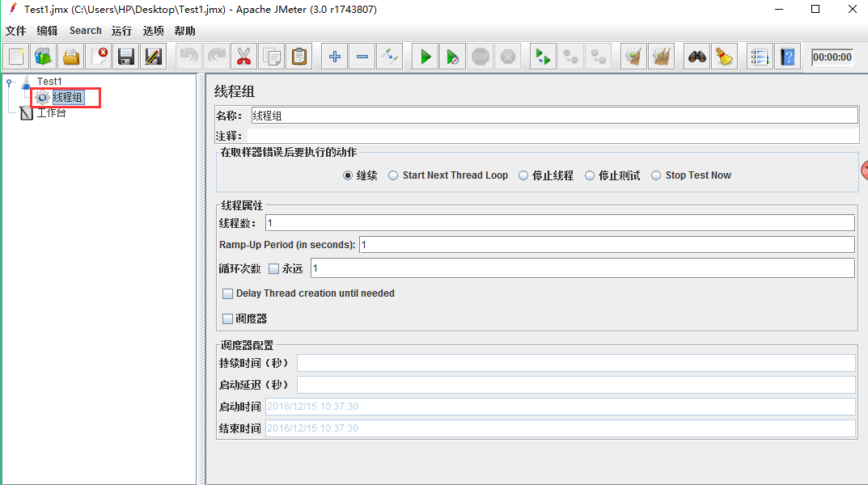Screen dimensions: 868x485
Task: Start the test with green play icon
Action: tap(426, 57)
